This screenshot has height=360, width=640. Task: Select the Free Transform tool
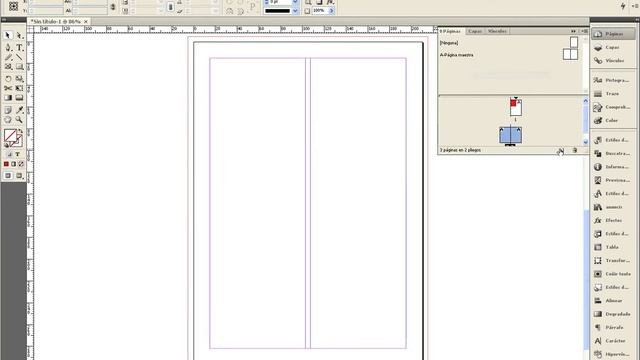coord(19,88)
